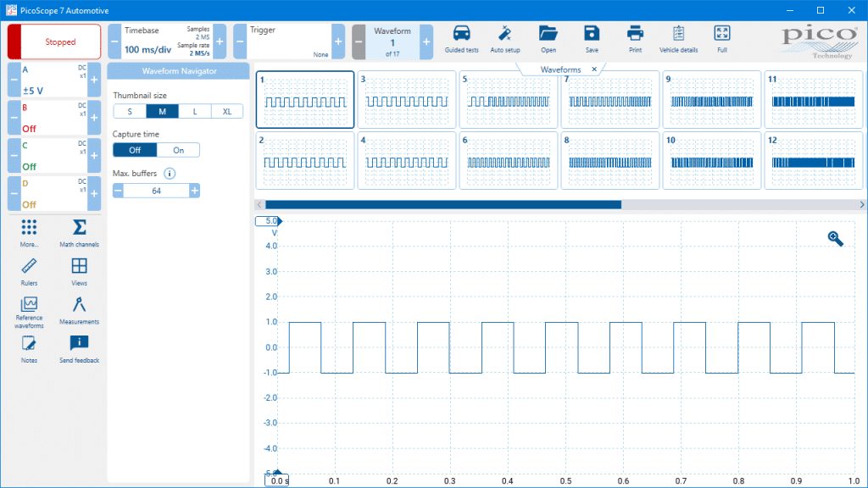Viewport: 868px width, 488px height.
Task: Click the 0.0 s time axis marker
Action: (277, 480)
